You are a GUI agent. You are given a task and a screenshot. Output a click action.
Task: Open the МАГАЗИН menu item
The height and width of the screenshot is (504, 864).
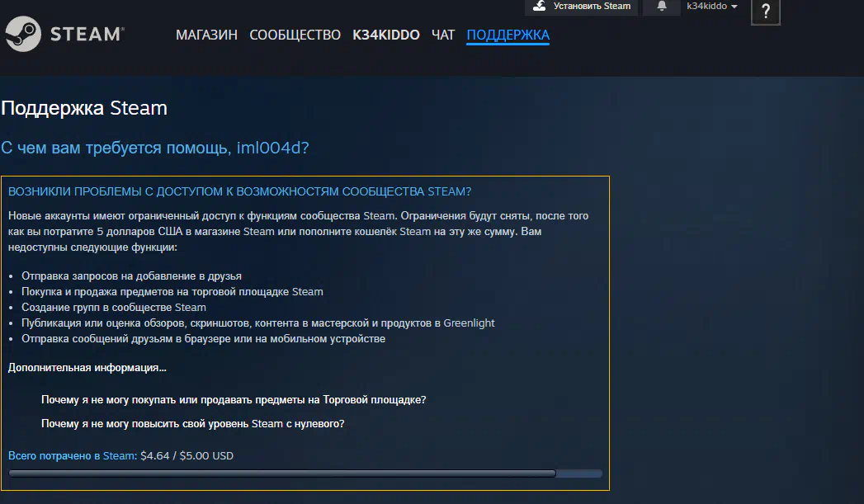pos(206,35)
